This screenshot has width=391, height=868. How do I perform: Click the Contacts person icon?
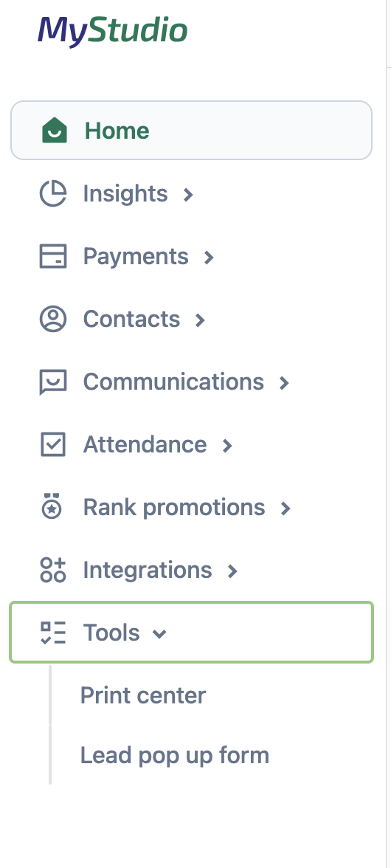click(53, 319)
